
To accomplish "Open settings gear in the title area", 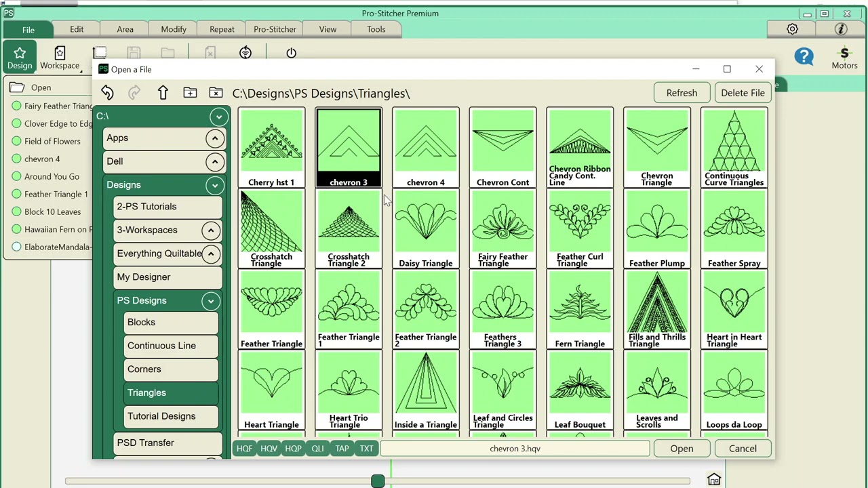I will [x=792, y=29].
